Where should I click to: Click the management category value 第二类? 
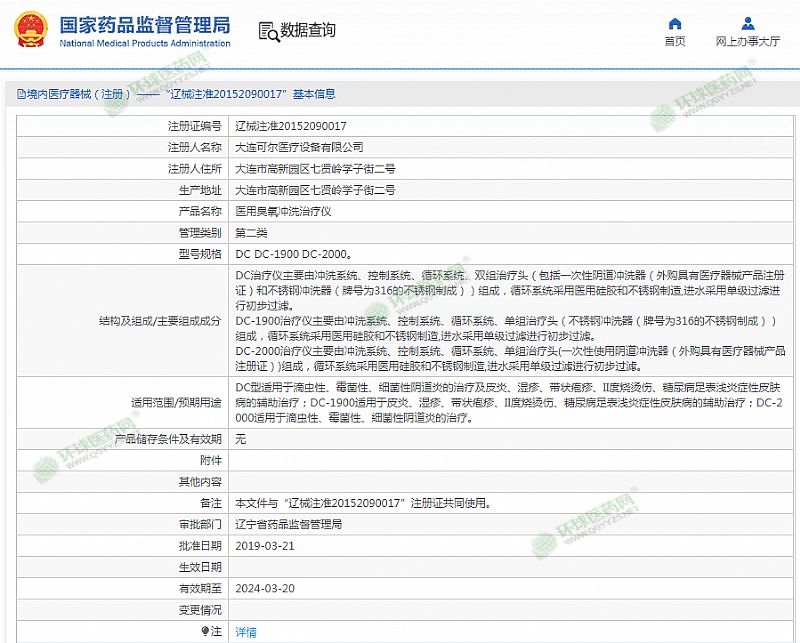(x=251, y=232)
